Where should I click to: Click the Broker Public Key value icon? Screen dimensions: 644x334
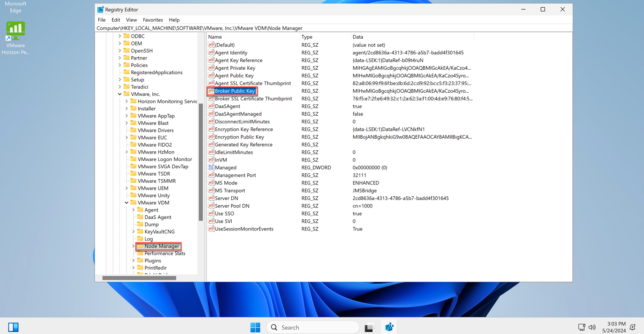point(211,91)
